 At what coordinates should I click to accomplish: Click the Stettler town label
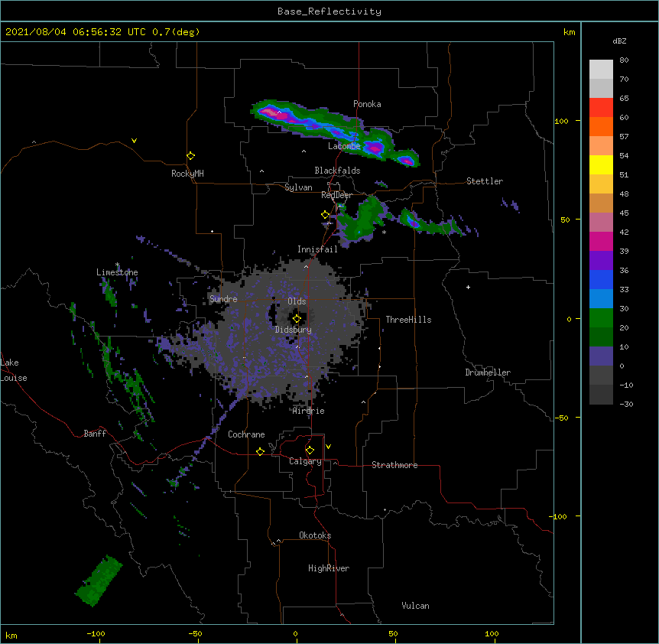[485, 181]
